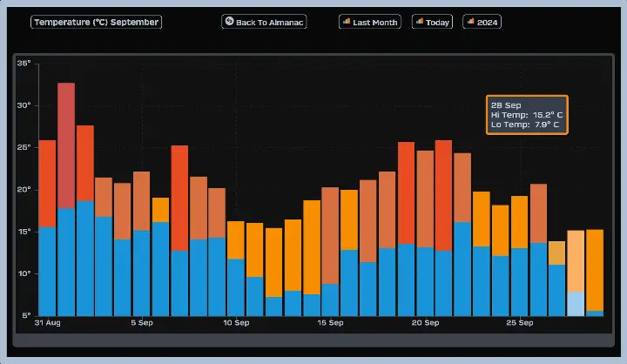Select the blue low segment for 5 Sep
The image size is (627, 364).
click(142, 273)
